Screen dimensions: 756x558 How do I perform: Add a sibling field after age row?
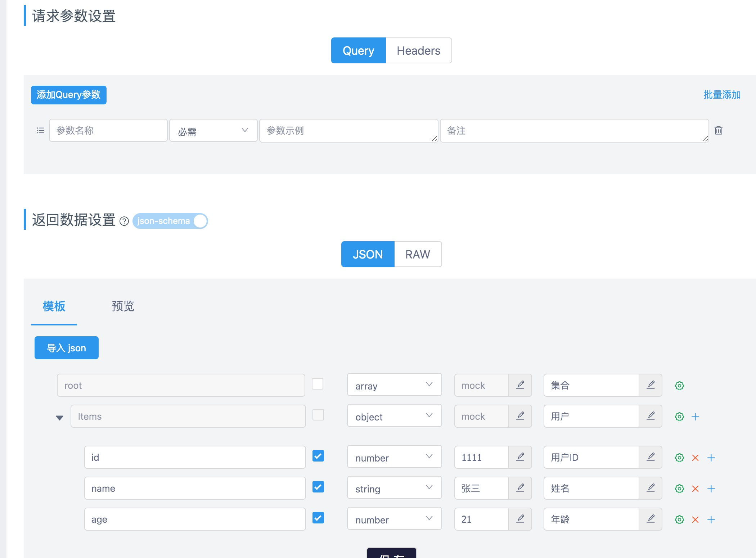[711, 519]
